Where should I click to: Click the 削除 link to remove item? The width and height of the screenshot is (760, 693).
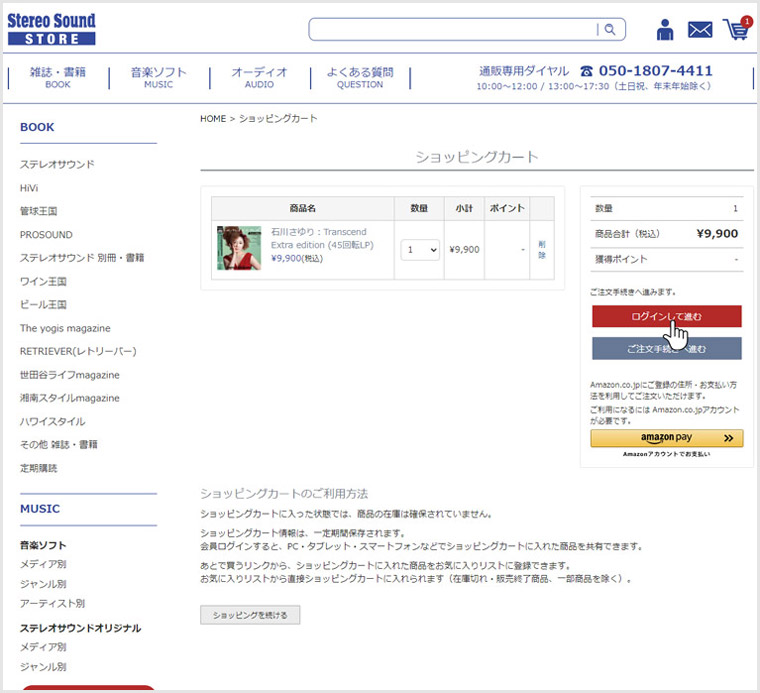click(542, 249)
